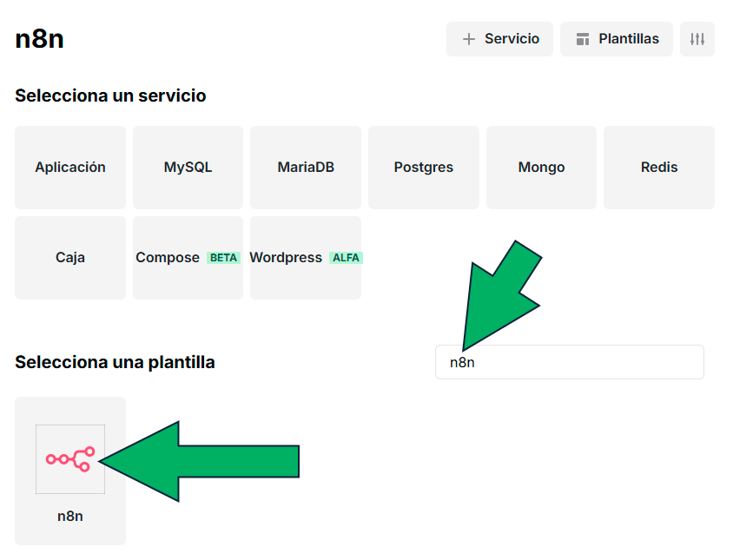The height and width of the screenshot is (560, 733).
Task: Click the ALFA badge on Wordpress
Action: tap(346, 257)
